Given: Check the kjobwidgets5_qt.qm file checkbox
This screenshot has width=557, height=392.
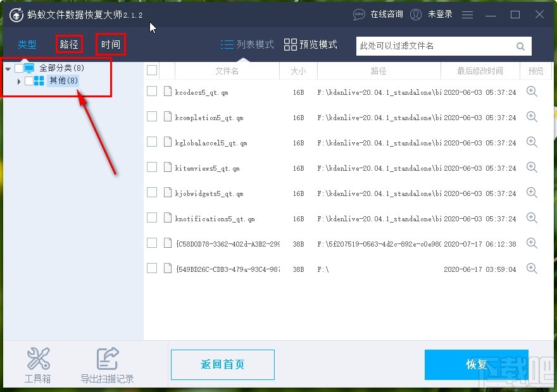Looking at the screenshot, I should [152, 192].
